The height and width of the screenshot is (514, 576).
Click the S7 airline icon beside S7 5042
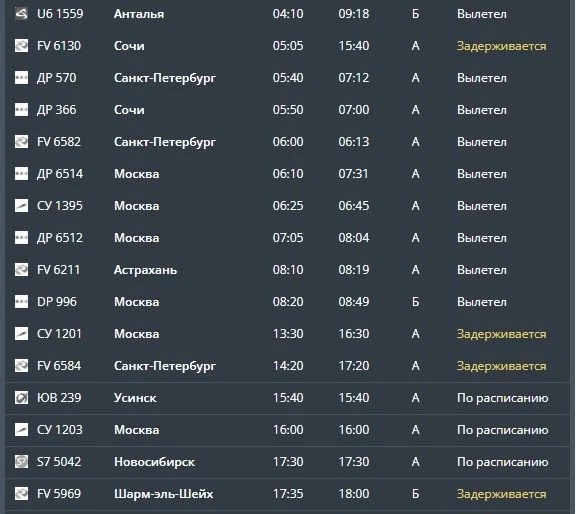tap(21, 461)
